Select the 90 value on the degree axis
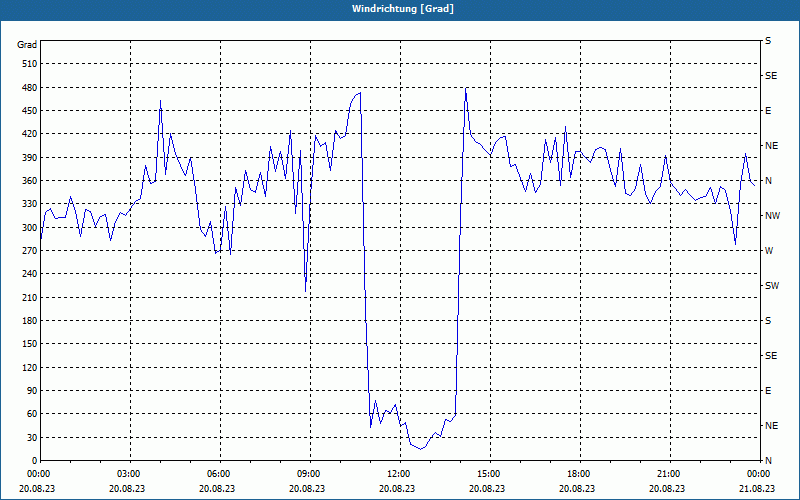Image resolution: width=800 pixels, height=500 pixels. coord(32,390)
